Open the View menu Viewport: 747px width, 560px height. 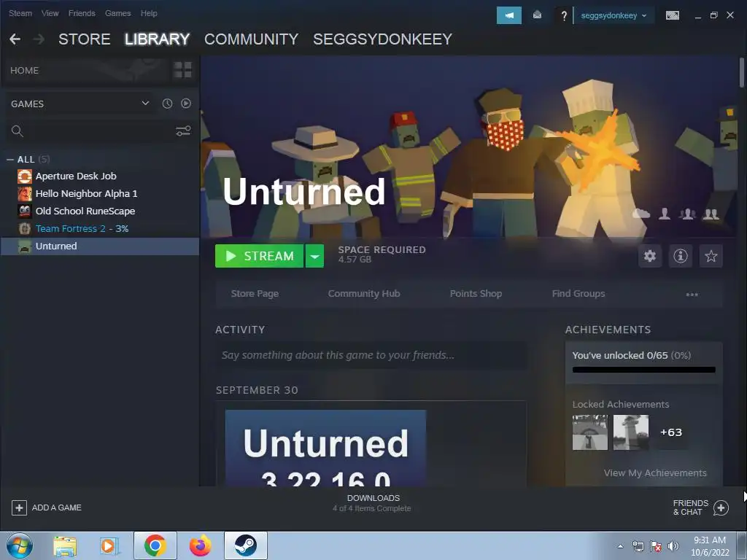click(50, 13)
